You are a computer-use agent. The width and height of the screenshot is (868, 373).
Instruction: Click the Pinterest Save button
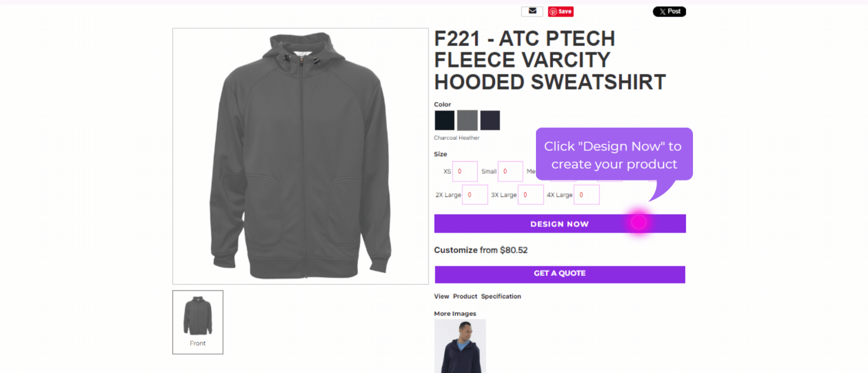click(x=561, y=12)
